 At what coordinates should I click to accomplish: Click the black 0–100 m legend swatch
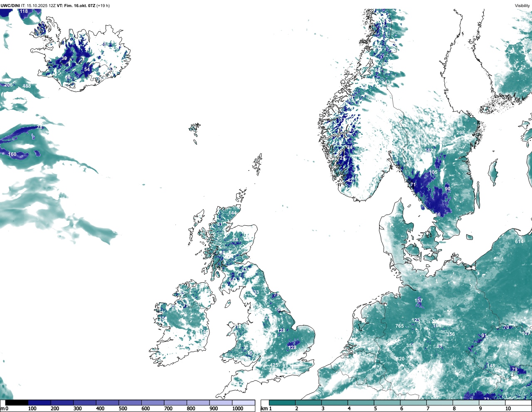pyautogui.click(x=17, y=402)
